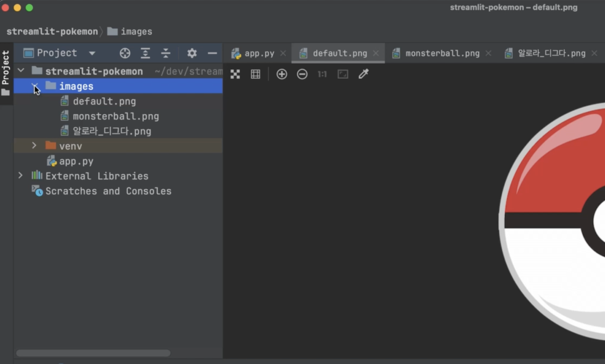Click the External Libraries bars icon

pyautogui.click(x=37, y=175)
